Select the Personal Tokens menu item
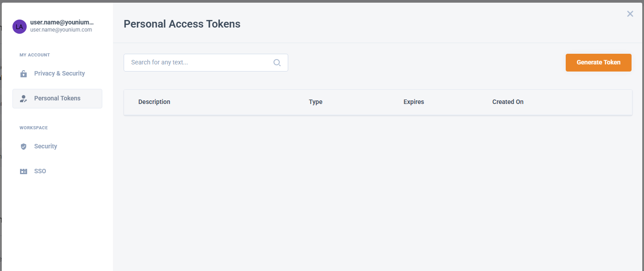Screen dimensions: 644x271 click(57, 98)
